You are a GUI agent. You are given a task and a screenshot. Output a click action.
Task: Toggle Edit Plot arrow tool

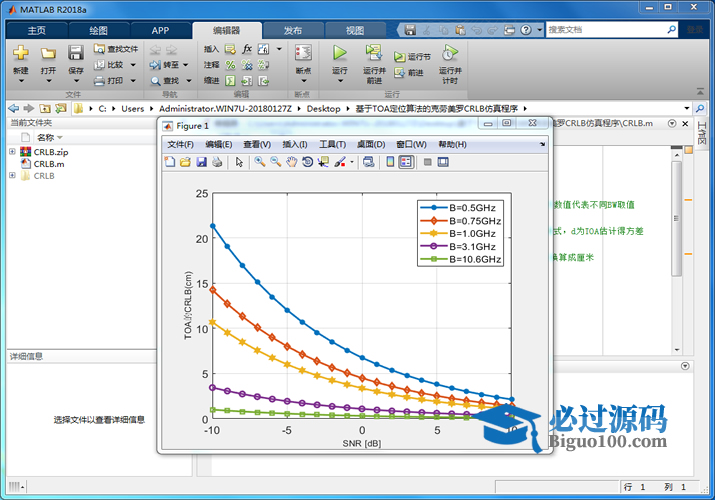(x=239, y=162)
